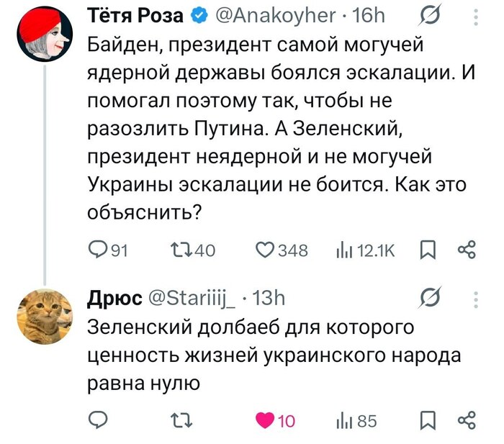Open the @Stariiij_ profile handle
The height and width of the screenshot is (444, 504).
[x=192, y=298]
